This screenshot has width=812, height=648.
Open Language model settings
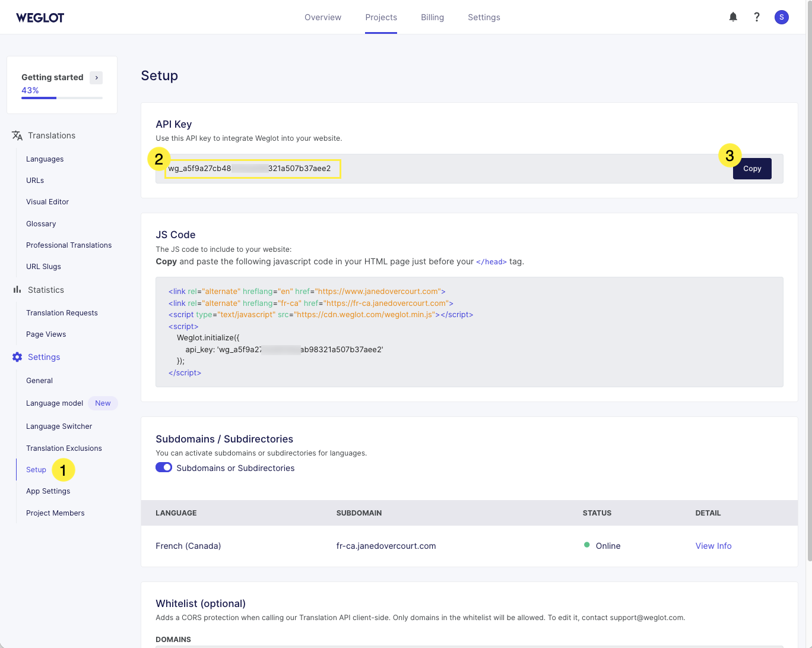click(55, 403)
